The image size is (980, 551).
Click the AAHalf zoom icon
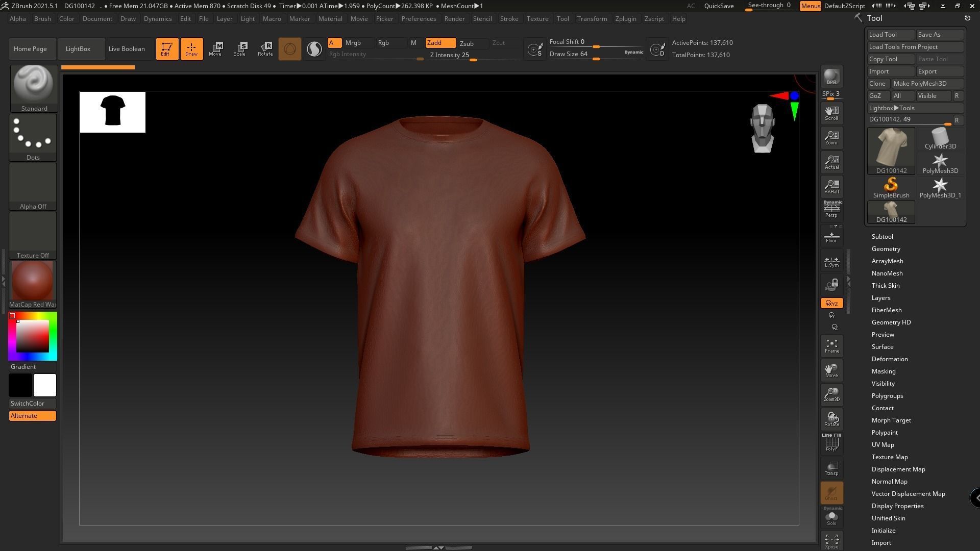coord(831,187)
